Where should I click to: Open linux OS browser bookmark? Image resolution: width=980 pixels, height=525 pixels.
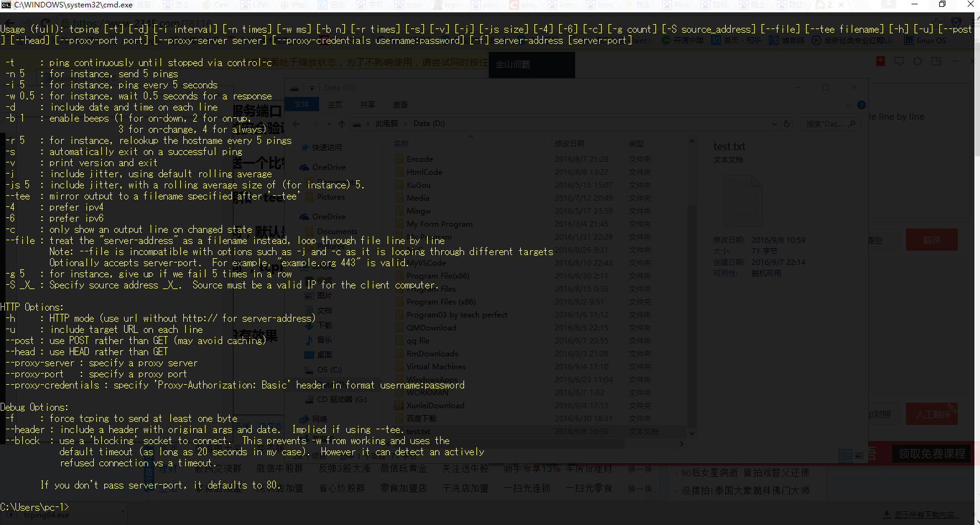925,40
